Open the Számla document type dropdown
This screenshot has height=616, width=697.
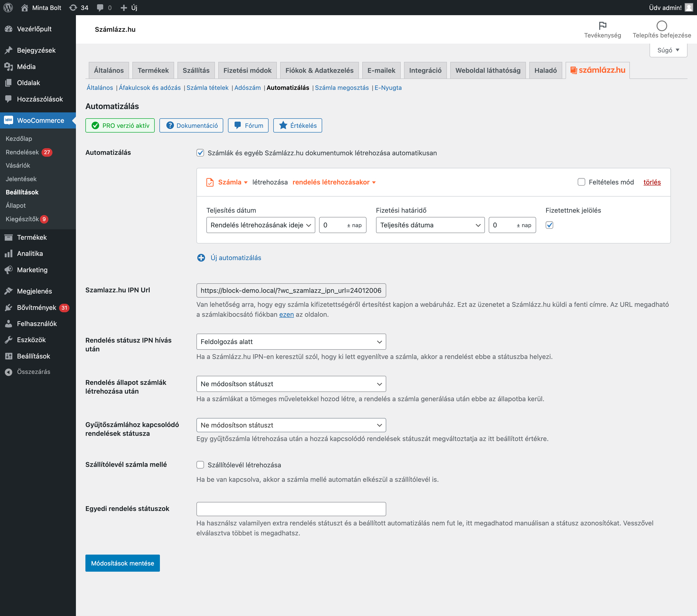(x=233, y=182)
